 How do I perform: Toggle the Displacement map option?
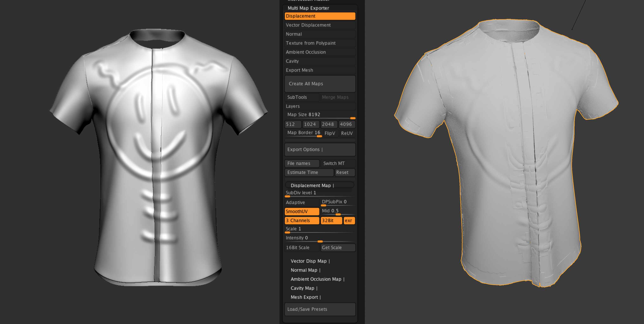tap(320, 16)
